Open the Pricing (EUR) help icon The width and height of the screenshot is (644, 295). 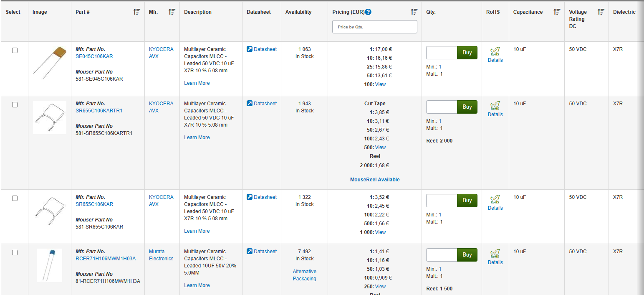point(368,12)
